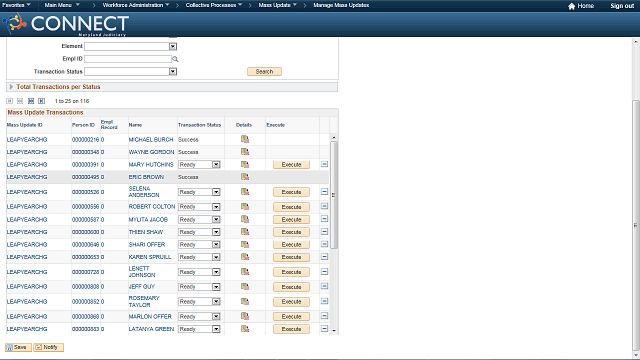
Task: Open Workforce Administration breadcrumb menu
Action: (136, 5)
